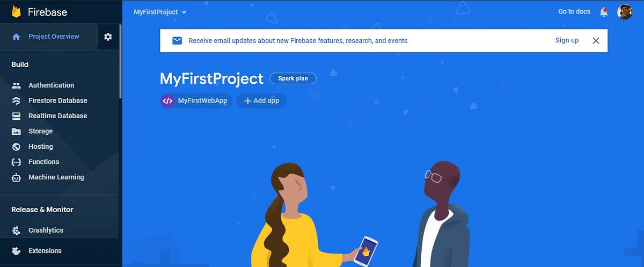
Task: Click the Authentication people icon
Action: [x=17, y=85]
